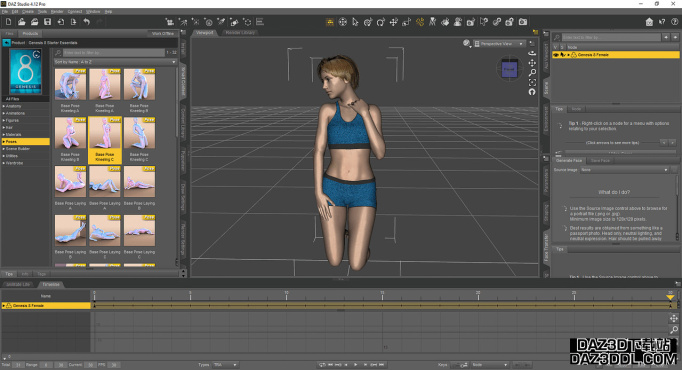
Task: Open the Sort by Name dropdown
Action: [x=115, y=62]
